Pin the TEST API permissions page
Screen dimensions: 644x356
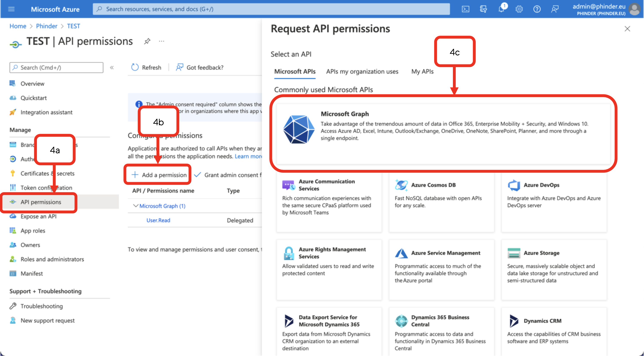tap(147, 41)
